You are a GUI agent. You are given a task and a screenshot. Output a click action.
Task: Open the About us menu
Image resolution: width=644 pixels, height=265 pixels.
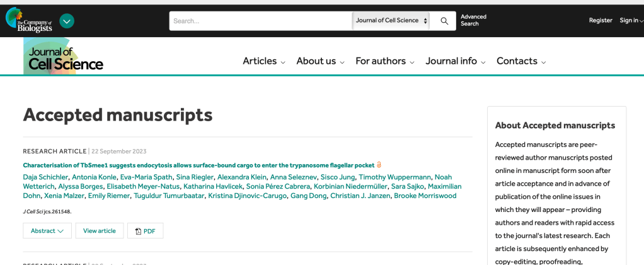320,61
